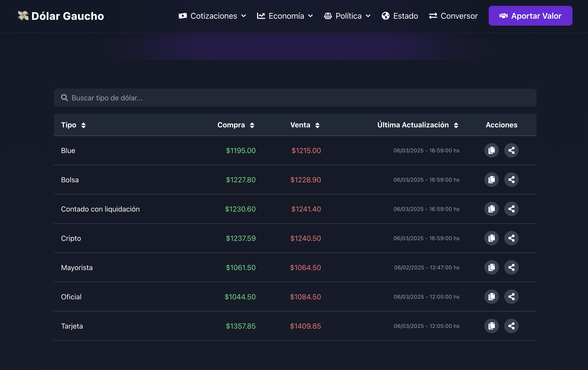The height and width of the screenshot is (370, 588).
Task: Select the Bolsa row name
Action: [x=70, y=180]
